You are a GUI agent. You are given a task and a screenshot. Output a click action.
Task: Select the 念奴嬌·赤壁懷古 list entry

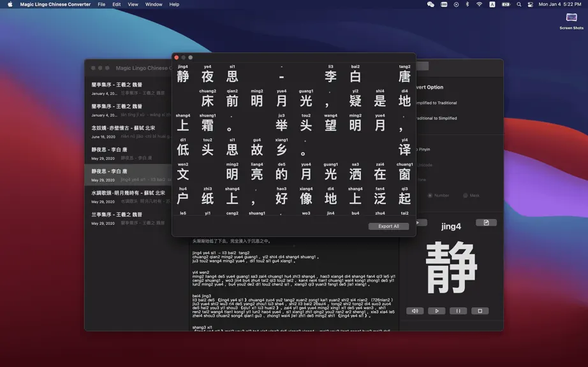click(x=128, y=131)
